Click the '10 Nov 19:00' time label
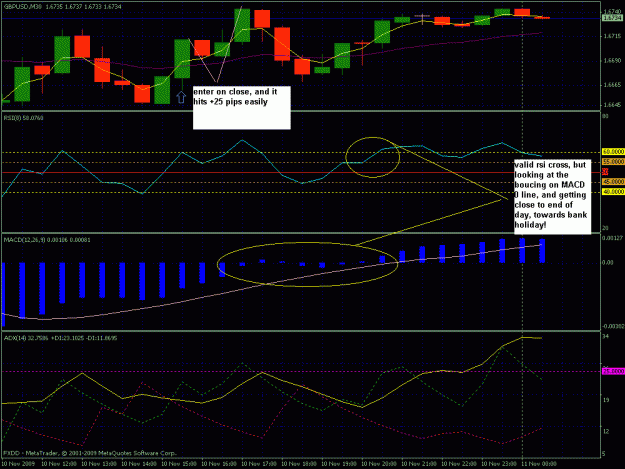Image resolution: width=625 pixels, height=469 pixels. (x=339, y=464)
